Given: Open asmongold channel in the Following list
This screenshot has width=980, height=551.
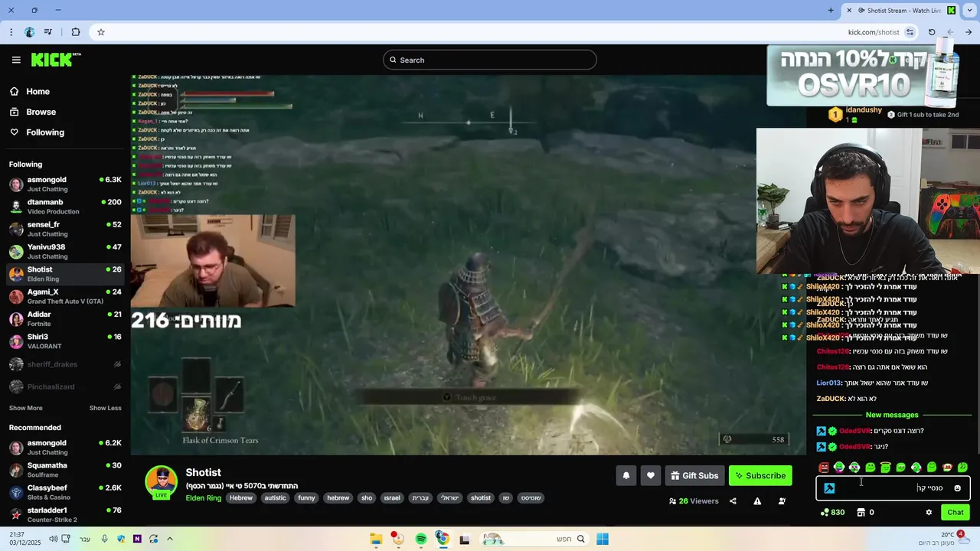Looking at the screenshot, I should tap(65, 184).
